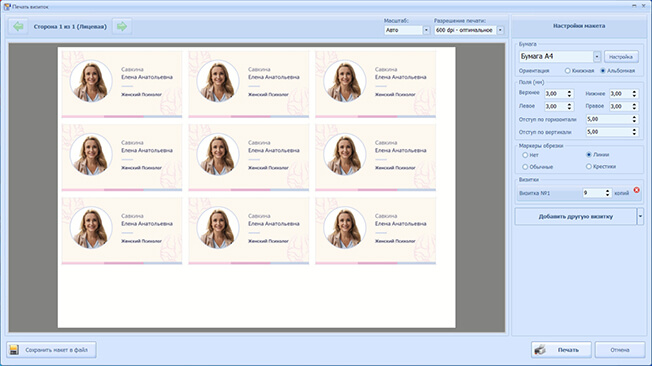Click 600 dpi resolution field
Image resolution: width=652 pixels, height=366 pixels.
pos(465,30)
